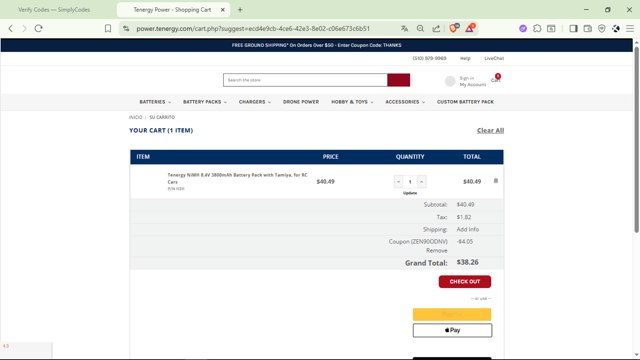Expand the Chargers menu
640x360 pixels.
pos(255,102)
